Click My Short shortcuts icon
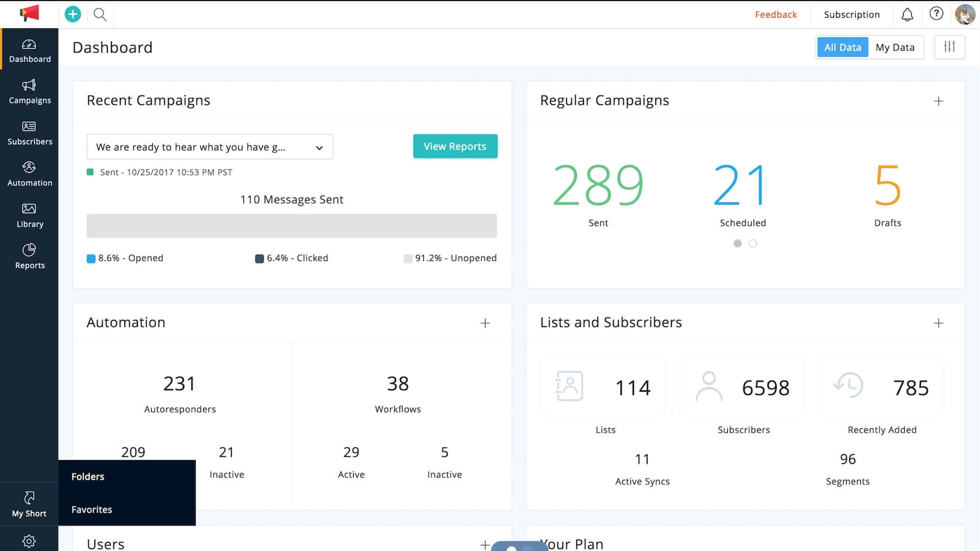The width and height of the screenshot is (980, 551). coord(29,505)
